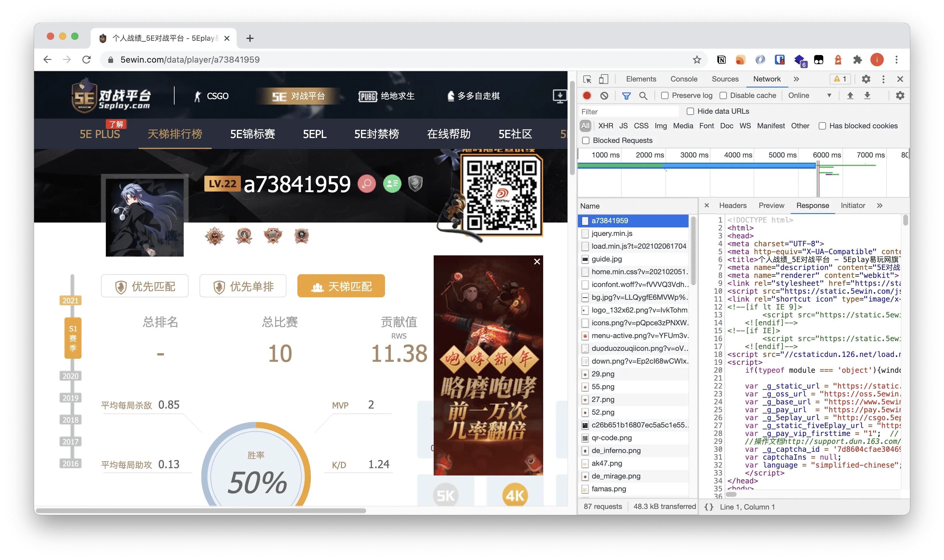Open the Preview tab
This screenshot has height=560, width=944.
[771, 205]
